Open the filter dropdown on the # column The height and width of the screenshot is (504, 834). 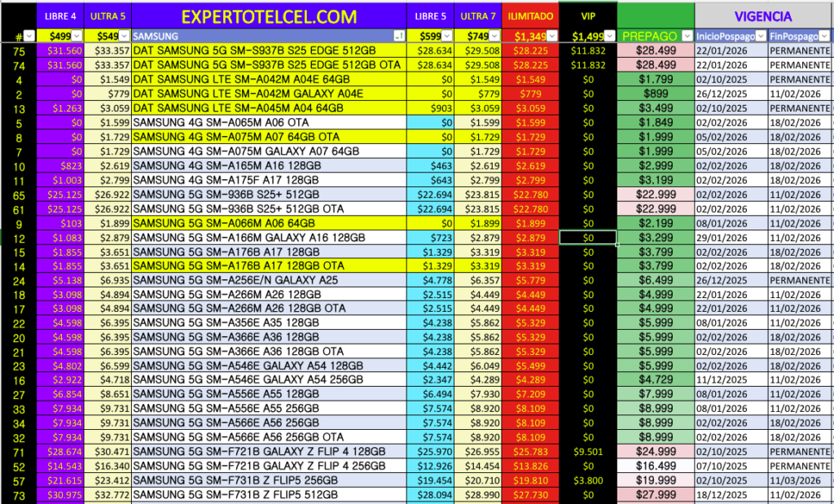(30, 36)
